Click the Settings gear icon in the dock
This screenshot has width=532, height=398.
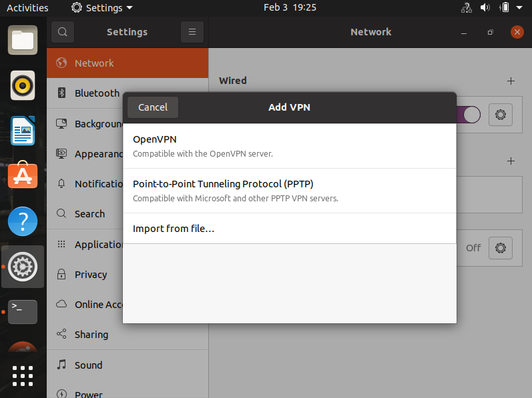tap(23, 267)
